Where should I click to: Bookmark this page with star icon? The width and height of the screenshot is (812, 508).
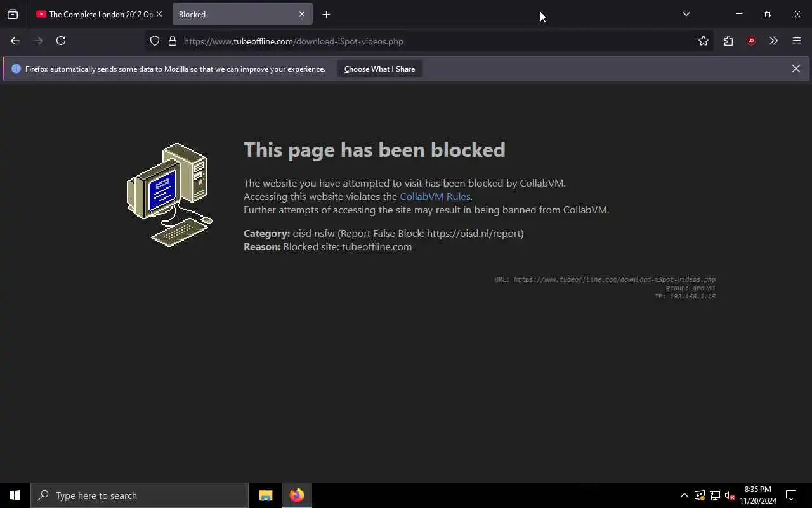[x=703, y=41]
